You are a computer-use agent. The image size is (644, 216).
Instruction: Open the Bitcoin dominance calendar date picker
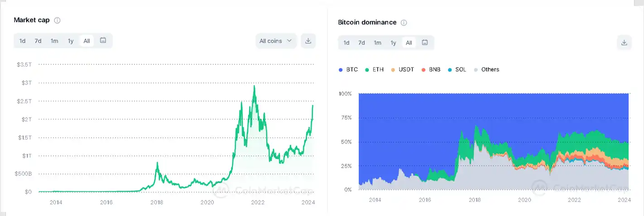point(425,43)
